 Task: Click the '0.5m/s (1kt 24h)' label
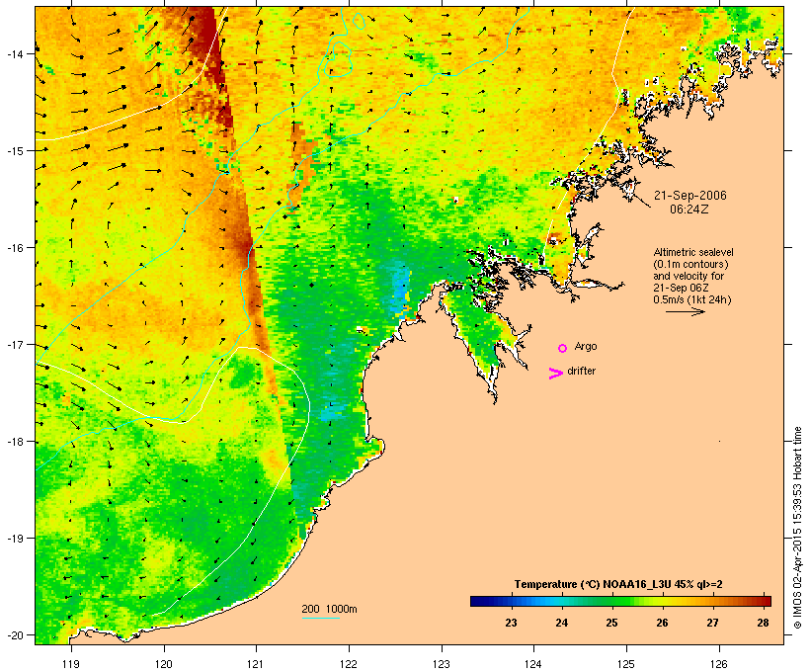(x=692, y=299)
